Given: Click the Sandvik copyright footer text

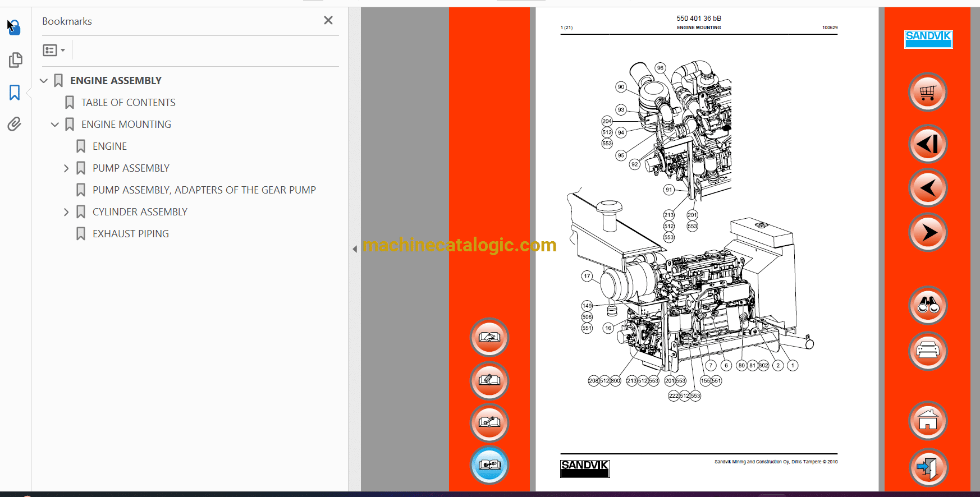Looking at the screenshot, I should [776, 462].
